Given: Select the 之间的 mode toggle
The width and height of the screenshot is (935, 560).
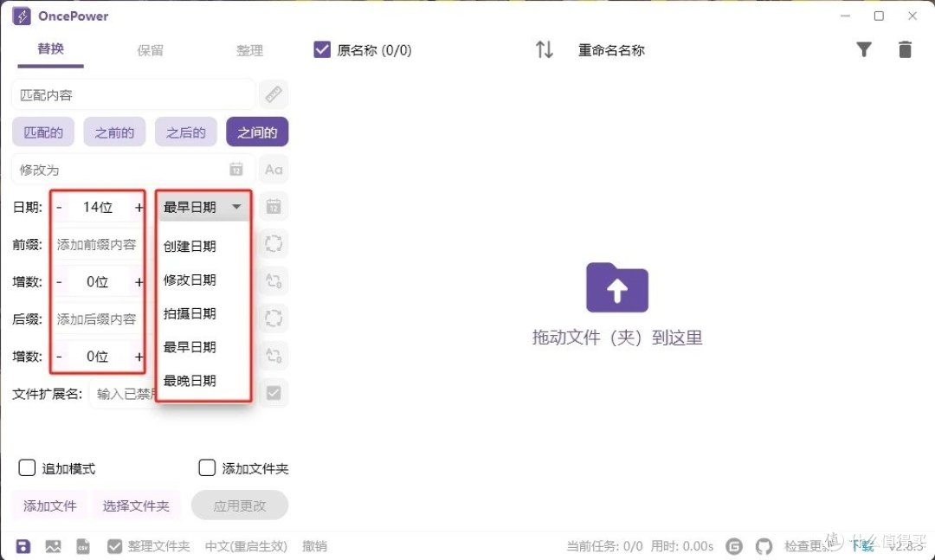Looking at the screenshot, I should pos(257,132).
